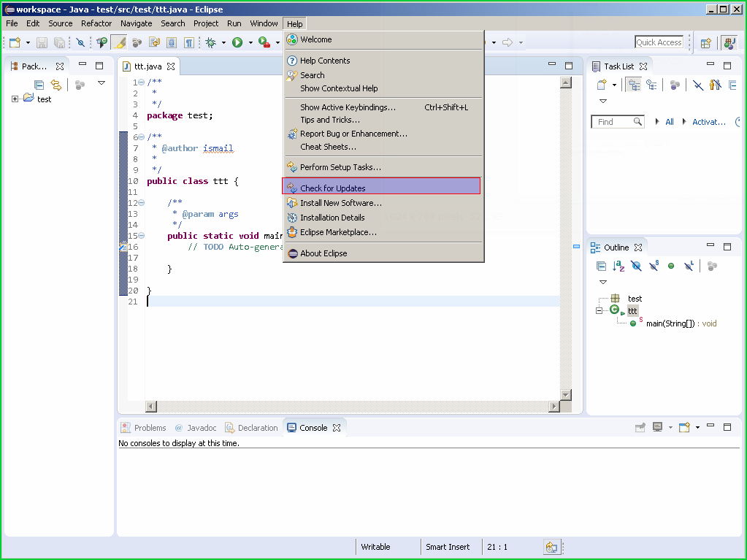The height and width of the screenshot is (560, 747).
Task: Collapse the ttt class in Outline
Action: 599,310
